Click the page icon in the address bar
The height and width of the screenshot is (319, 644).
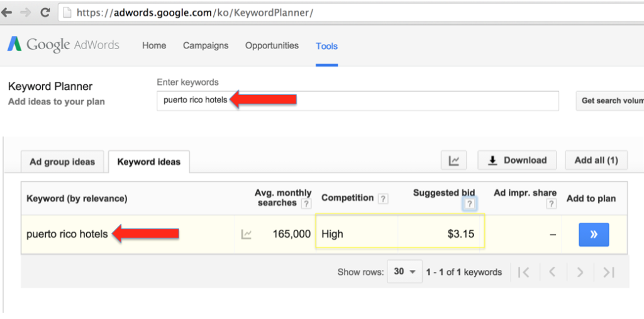(68, 13)
